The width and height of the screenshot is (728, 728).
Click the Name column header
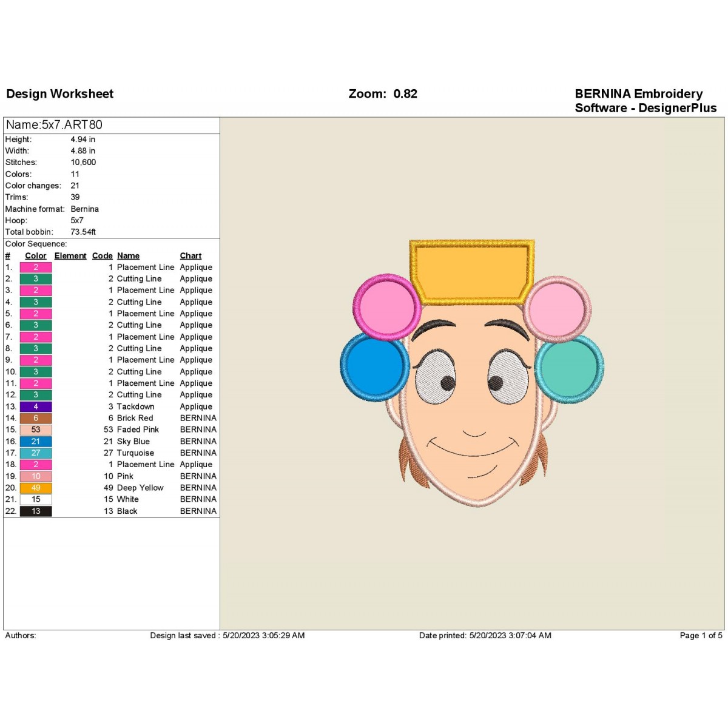128,256
